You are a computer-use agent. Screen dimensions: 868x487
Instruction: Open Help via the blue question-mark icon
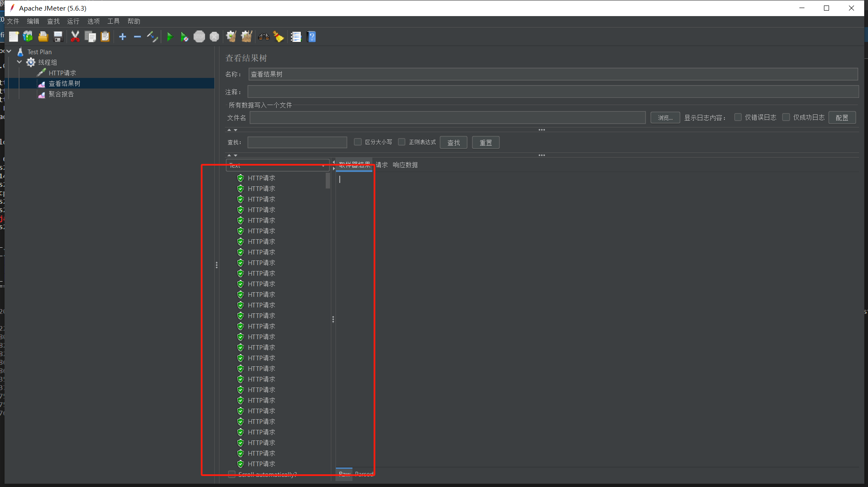[x=311, y=37]
